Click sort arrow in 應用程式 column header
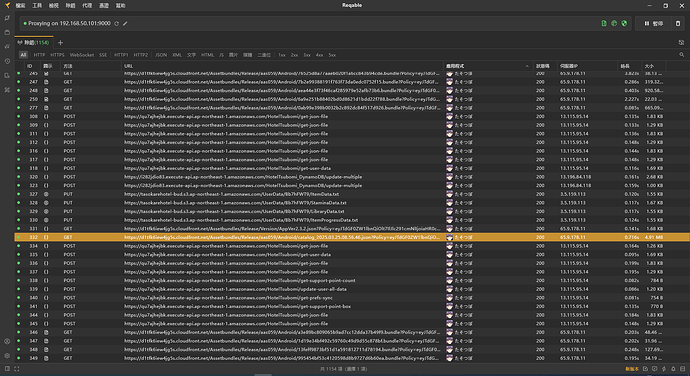Image resolution: width=690 pixels, height=376 pixels. coord(527,66)
